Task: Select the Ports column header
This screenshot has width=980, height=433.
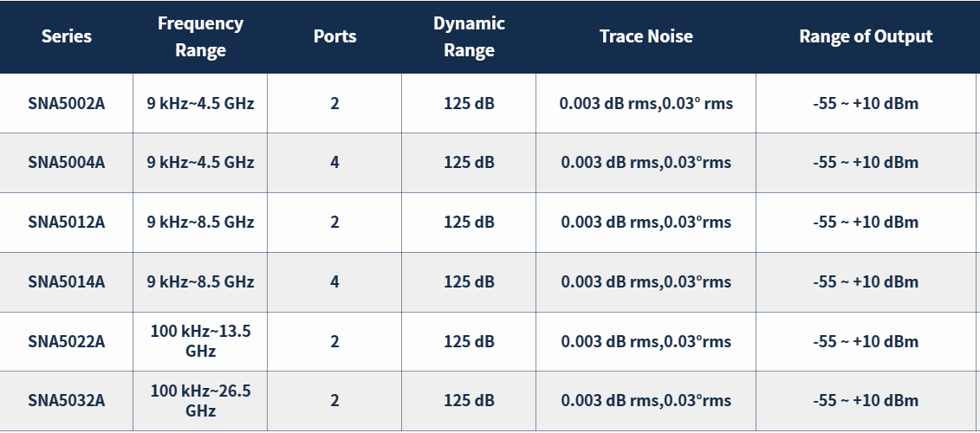Action: click(x=334, y=36)
